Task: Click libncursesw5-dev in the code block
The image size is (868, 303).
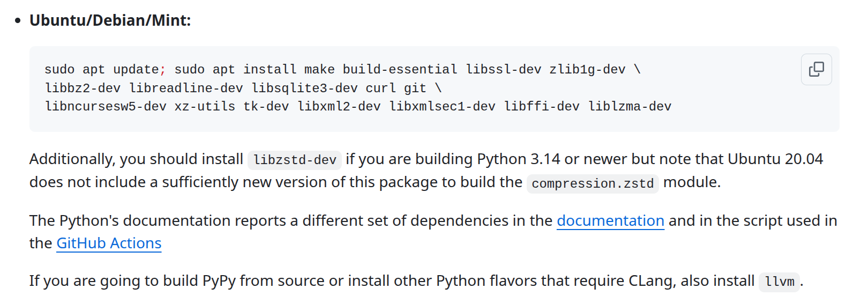Action: 106,106
